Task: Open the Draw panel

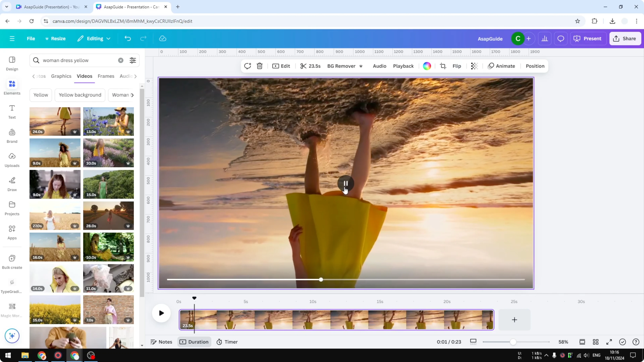Action: 12,184
